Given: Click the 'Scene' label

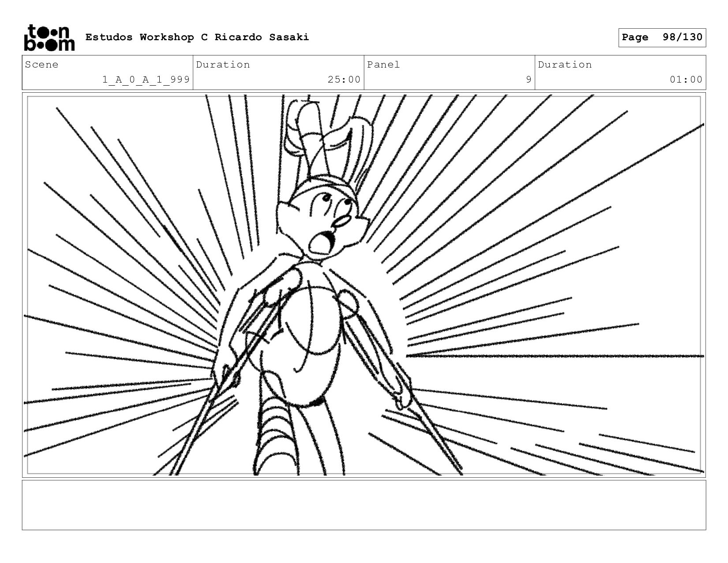Looking at the screenshot, I should 41,64.
